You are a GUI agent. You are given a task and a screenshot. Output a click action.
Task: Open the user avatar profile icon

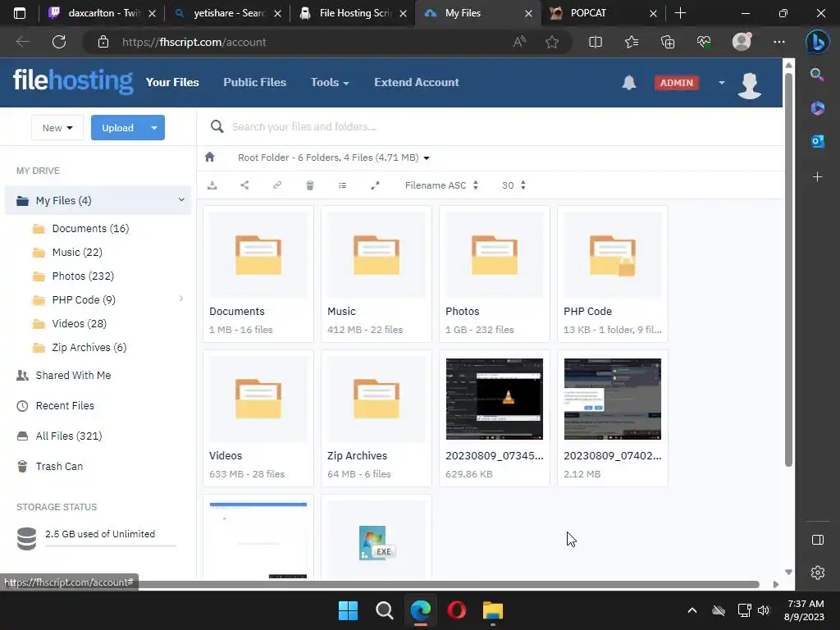click(x=750, y=84)
